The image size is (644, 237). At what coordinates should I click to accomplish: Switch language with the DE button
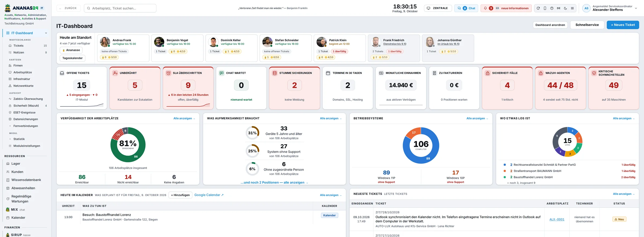(559, 8)
